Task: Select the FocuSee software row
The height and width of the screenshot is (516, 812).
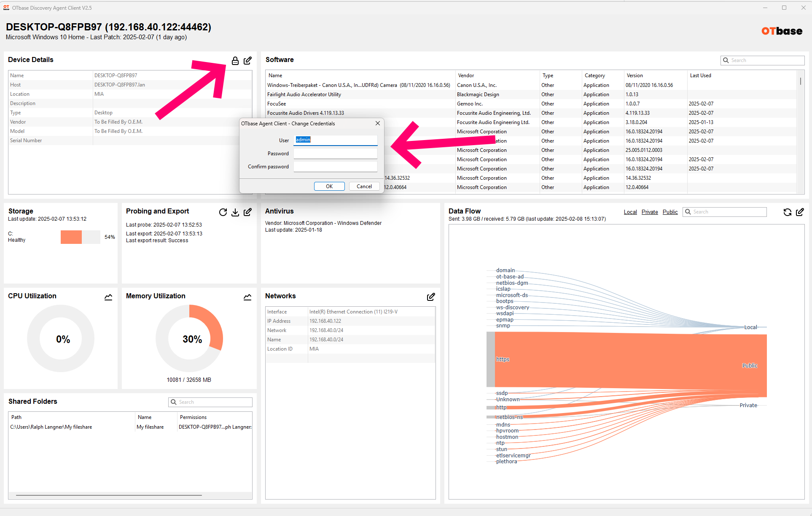Action: point(531,104)
